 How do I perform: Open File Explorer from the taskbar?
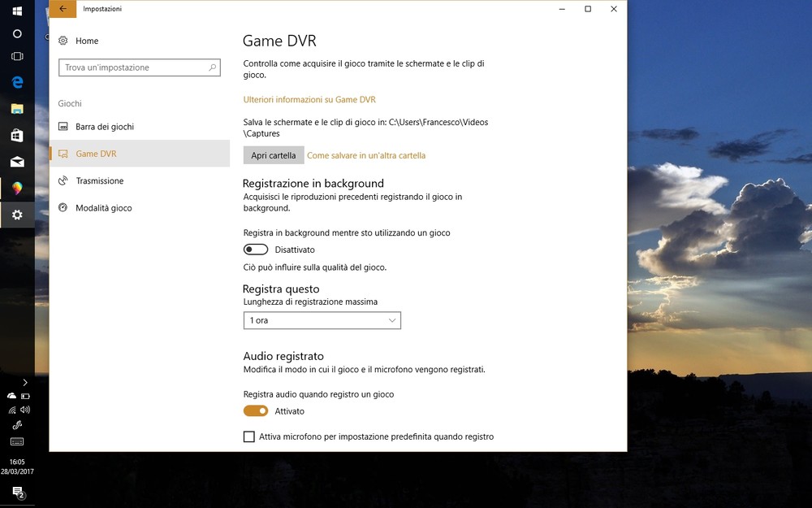tap(17, 109)
